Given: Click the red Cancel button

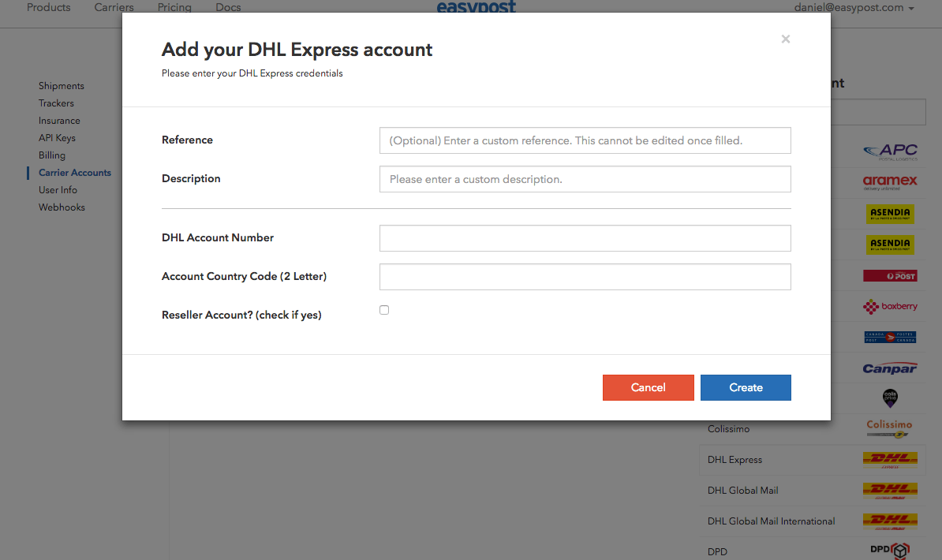Looking at the screenshot, I should tap(649, 387).
